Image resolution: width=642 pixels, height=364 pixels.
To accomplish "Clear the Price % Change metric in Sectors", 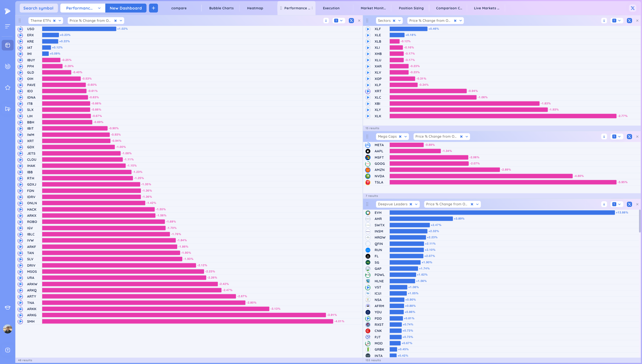I will [455, 21].
